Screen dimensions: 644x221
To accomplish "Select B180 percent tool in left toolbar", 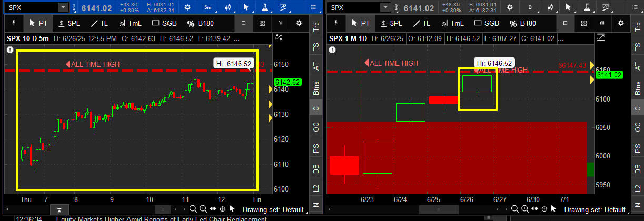I will click(200, 23).
